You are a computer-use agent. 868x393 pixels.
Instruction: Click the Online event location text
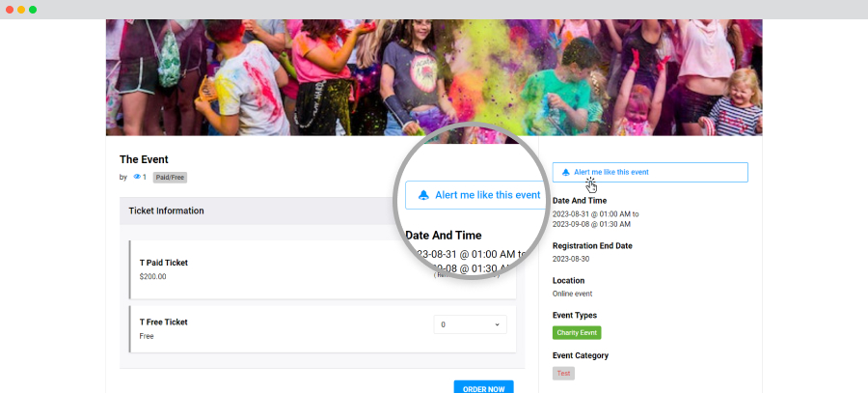coord(572,294)
